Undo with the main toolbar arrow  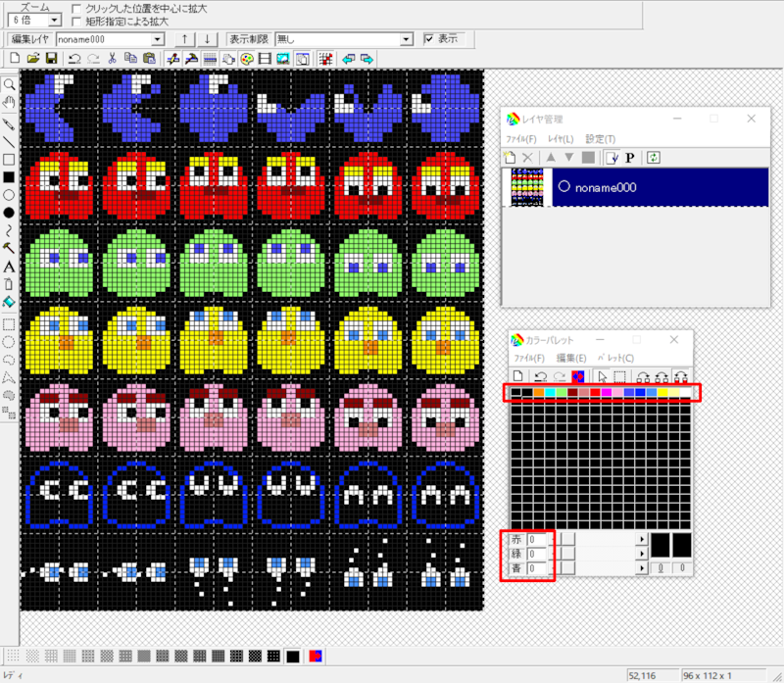point(74,59)
